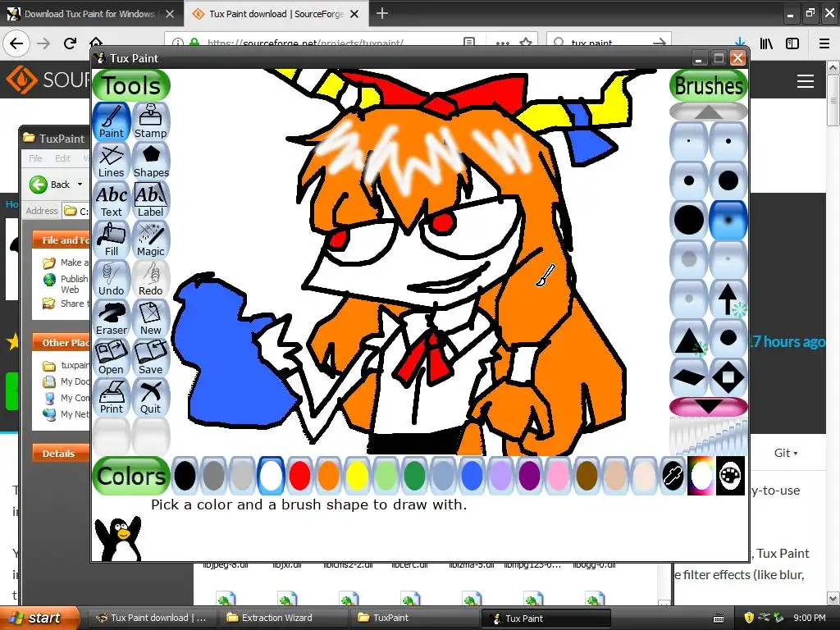Open the color picker eyedropper swatch
The width and height of the screenshot is (840, 630).
(673, 476)
